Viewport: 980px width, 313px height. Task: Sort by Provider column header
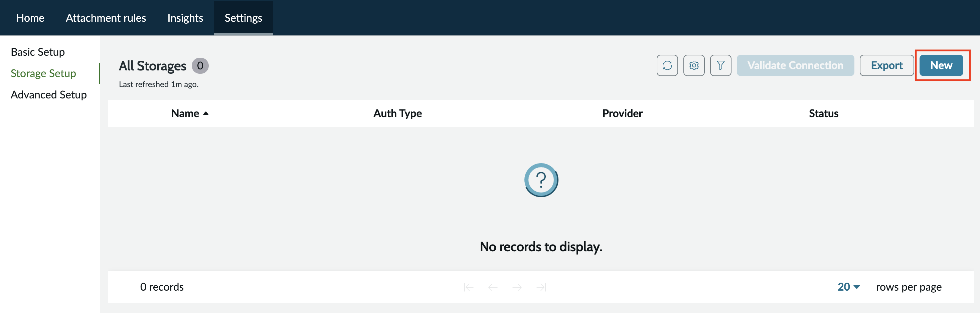(x=622, y=113)
